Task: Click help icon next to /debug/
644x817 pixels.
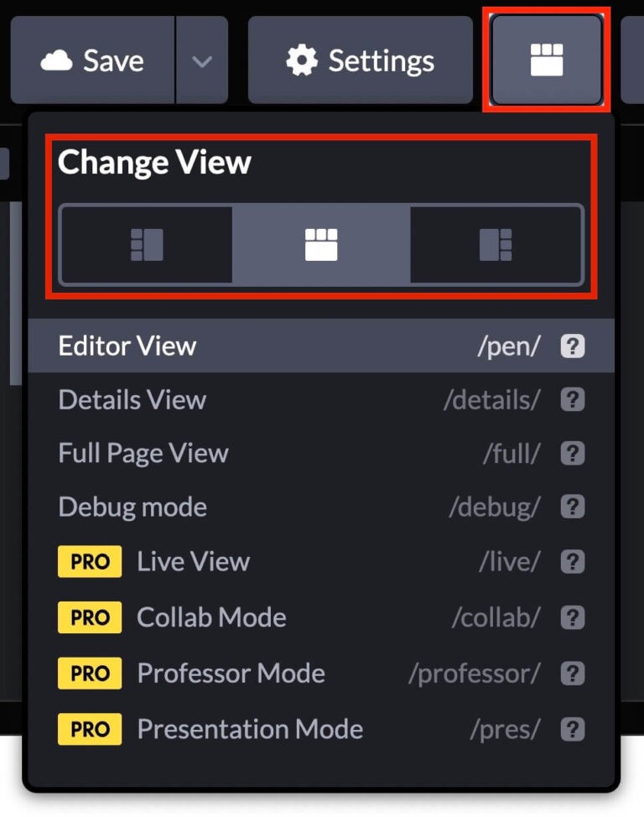Action: 573,507
